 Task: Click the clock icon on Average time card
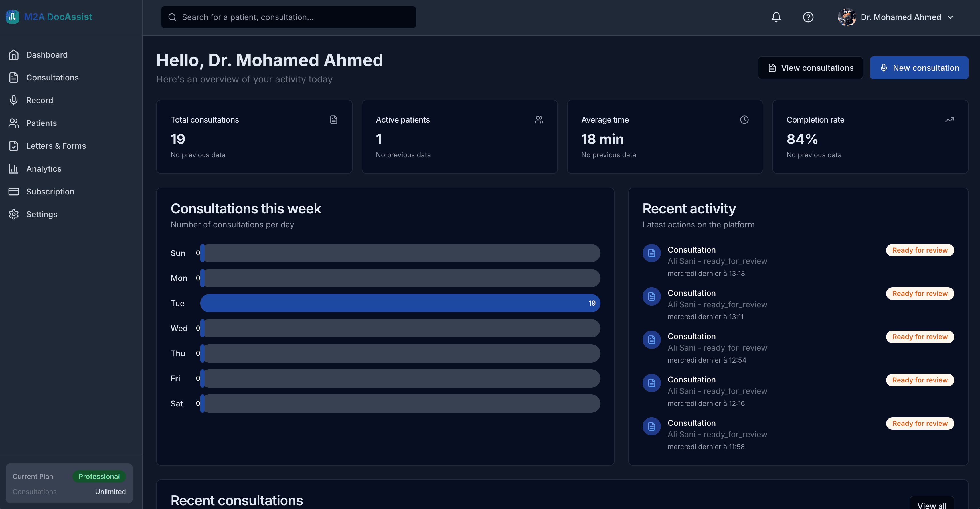coord(744,120)
